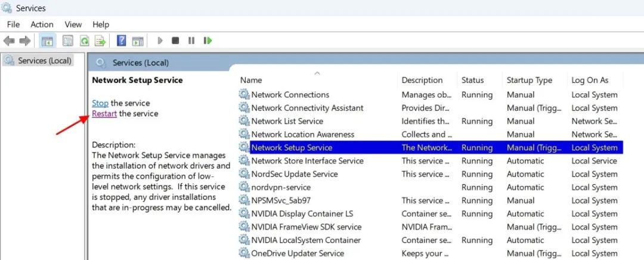Viewport: 644px width, 260px height.
Task: Open Help via the blue question mark icon
Action: (x=122, y=41)
